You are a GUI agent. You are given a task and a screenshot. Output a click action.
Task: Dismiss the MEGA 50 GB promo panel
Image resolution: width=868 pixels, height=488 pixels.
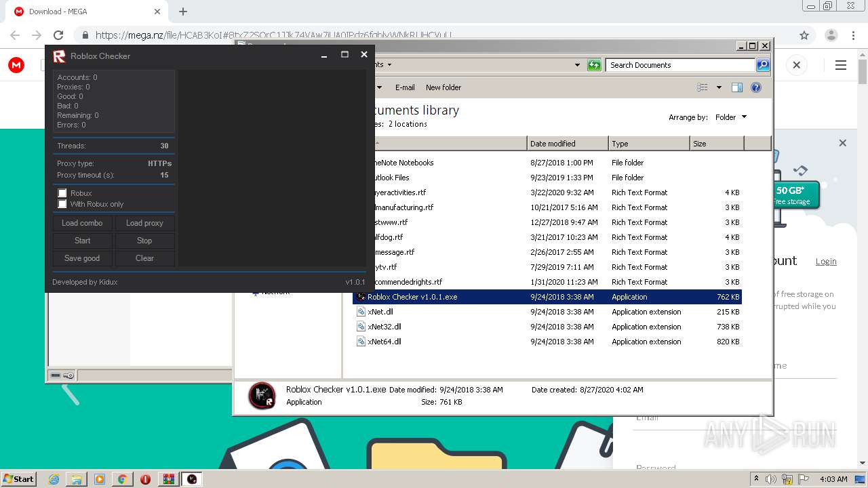pyautogui.click(x=843, y=143)
